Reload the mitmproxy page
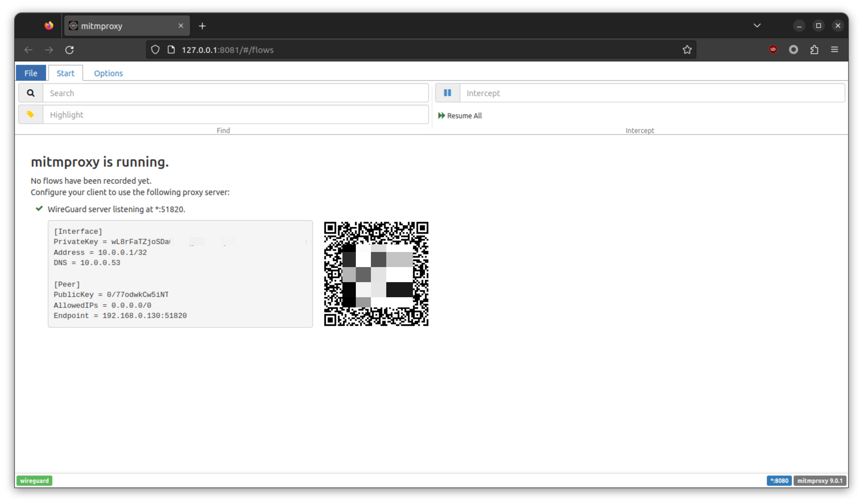This screenshot has width=863, height=504. coord(69,50)
